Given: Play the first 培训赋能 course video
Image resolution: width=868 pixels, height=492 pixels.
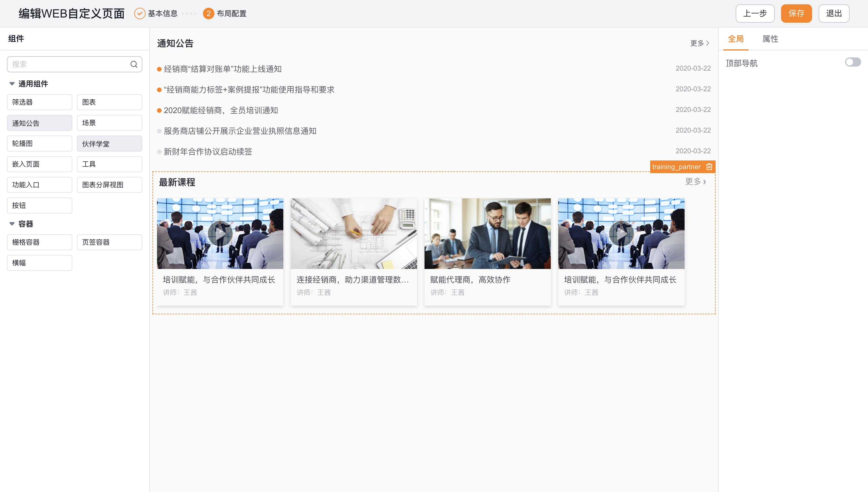Looking at the screenshot, I should (x=220, y=233).
